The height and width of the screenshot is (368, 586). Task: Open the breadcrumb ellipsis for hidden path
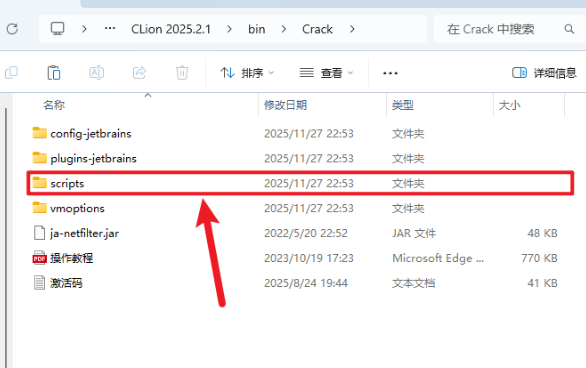110,28
